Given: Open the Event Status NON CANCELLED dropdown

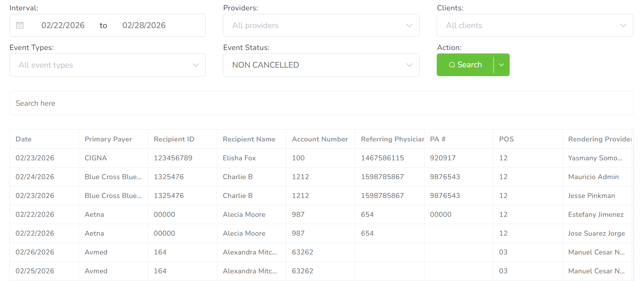Looking at the screenshot, I should 321,65.
